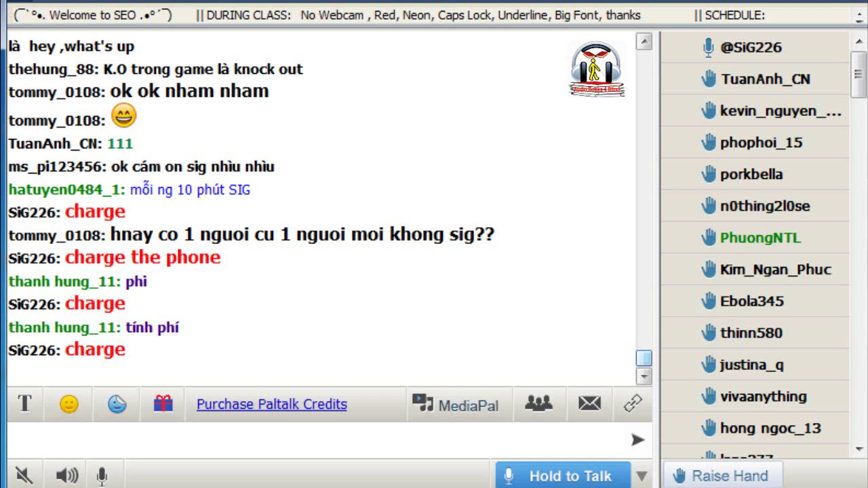Click the chat scrollbar down arrow
868x488 pixels.
pyautogui.click(x=644, y=376)
